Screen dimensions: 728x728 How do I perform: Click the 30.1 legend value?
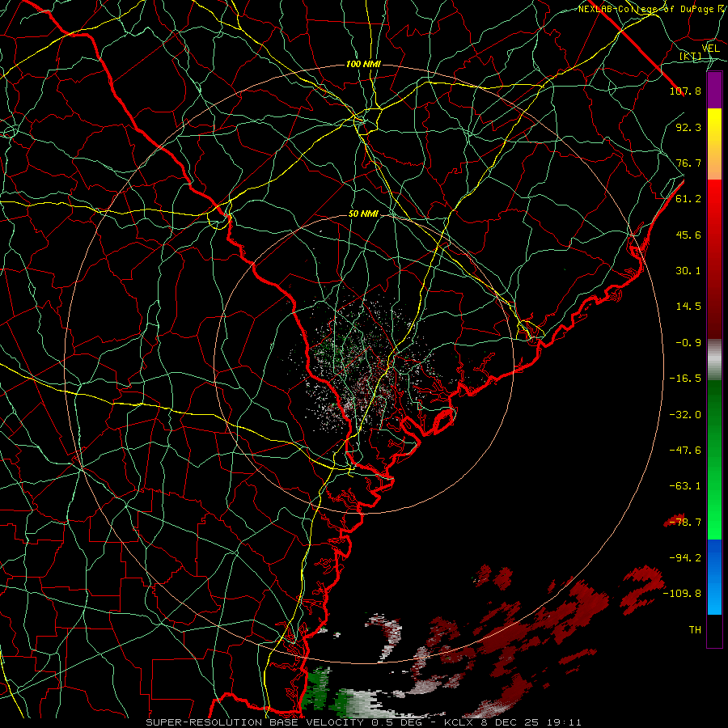coord(688,271)
